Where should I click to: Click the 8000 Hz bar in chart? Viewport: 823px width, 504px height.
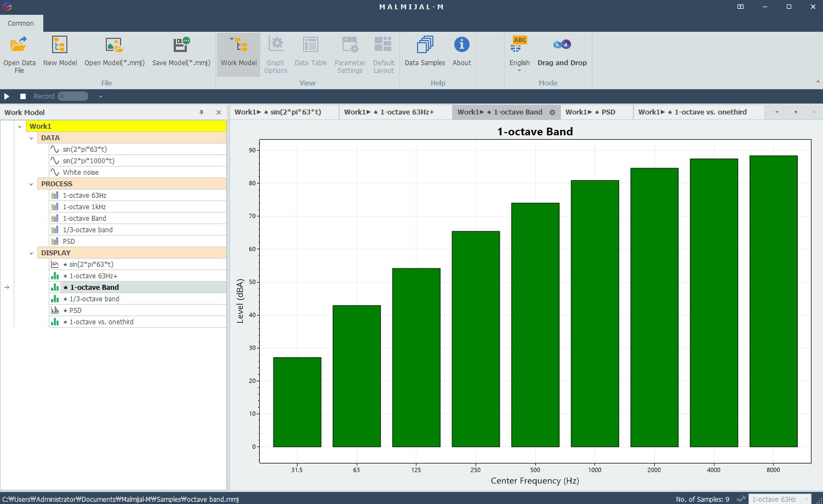tap(773, 301)
